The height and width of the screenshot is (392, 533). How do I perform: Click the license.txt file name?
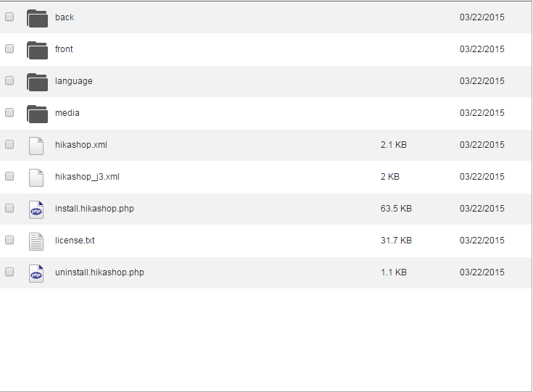(75, 241)
